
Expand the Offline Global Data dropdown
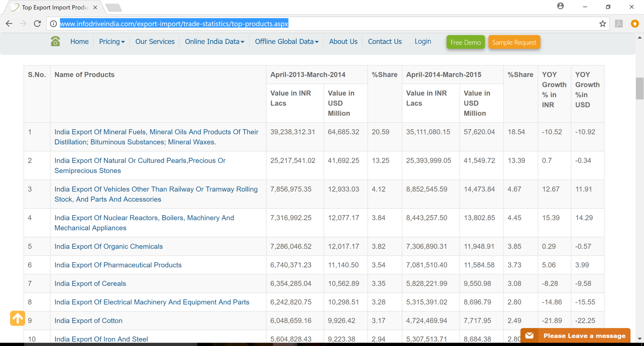(287, 42)
